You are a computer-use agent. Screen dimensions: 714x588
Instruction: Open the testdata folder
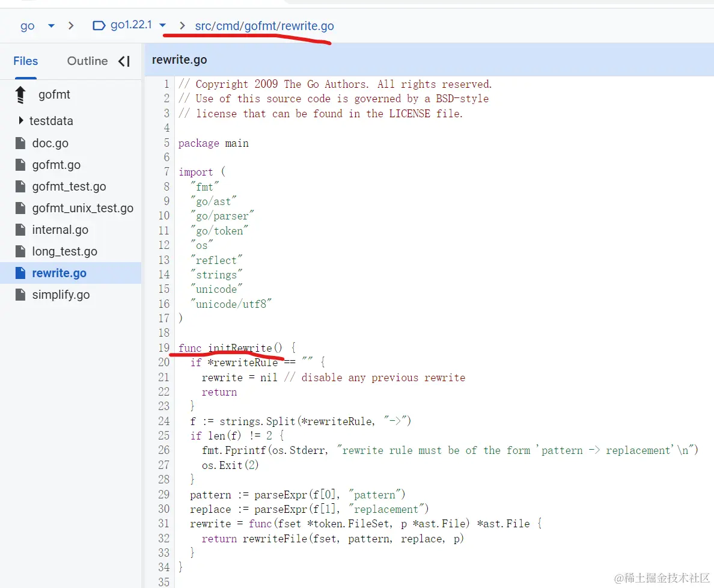[x=51, y=121]
